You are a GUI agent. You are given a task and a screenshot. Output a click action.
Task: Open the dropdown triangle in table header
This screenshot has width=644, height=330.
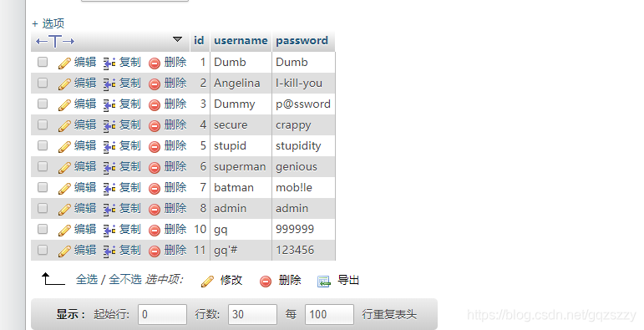[x=177, y=39]
